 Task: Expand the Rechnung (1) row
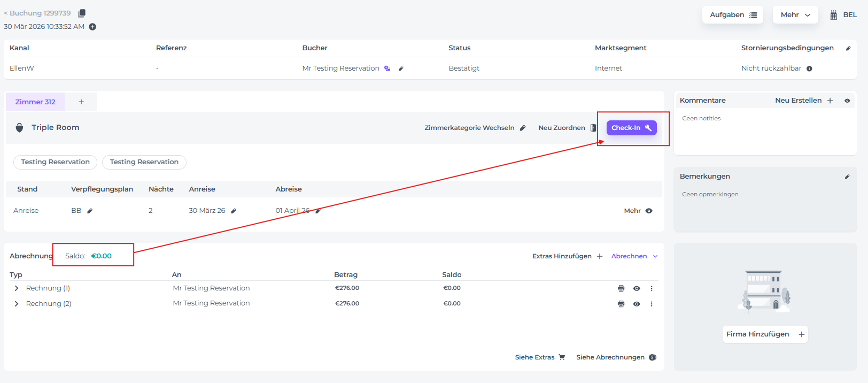[17, 288]
